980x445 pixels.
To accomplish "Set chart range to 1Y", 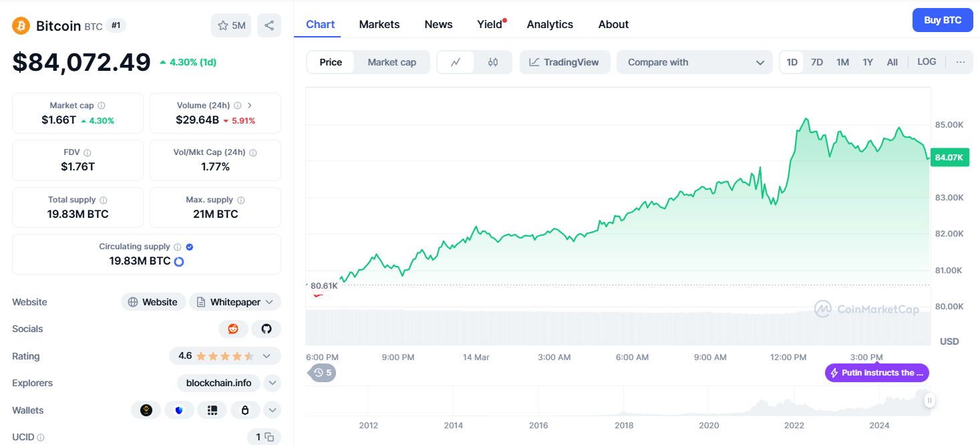I will tap(868, 62).
